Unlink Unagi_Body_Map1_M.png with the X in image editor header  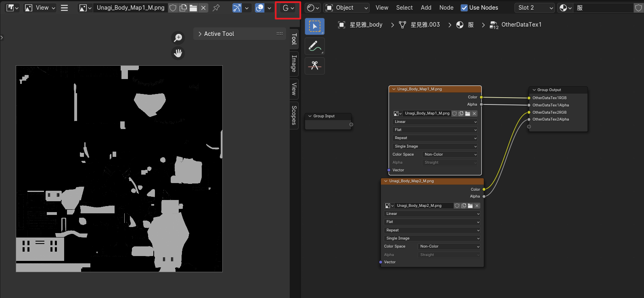coord(204,8)
